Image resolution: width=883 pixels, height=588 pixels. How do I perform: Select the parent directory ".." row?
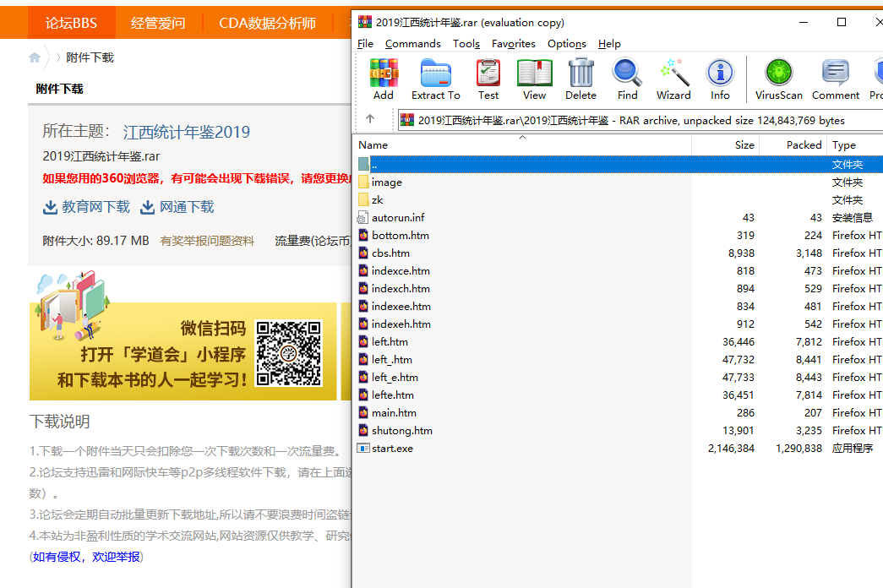(619, 165)
